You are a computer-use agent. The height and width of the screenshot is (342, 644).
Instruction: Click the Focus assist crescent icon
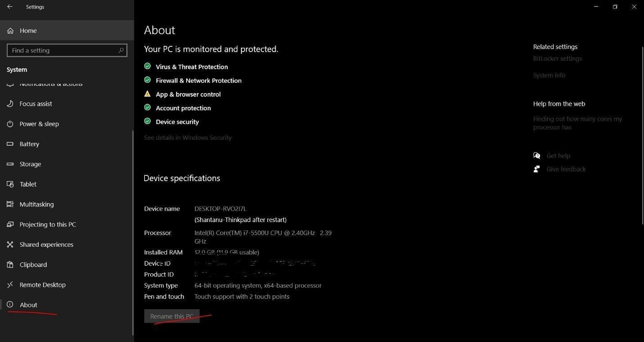pyautogui.click(x=10, y=103)
